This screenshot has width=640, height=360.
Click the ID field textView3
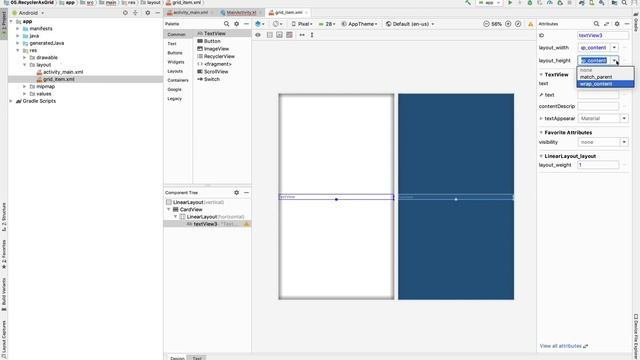pyautogui.click(x=603, y=36)
